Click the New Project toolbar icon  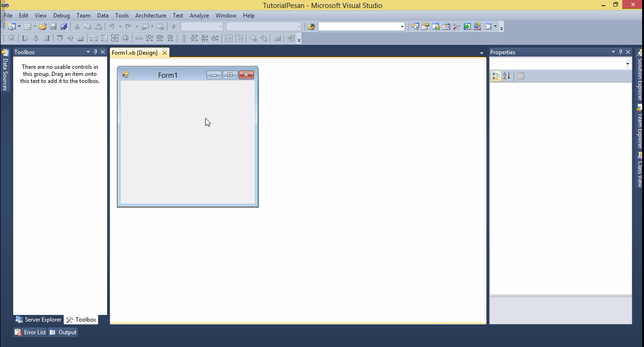click(x=11, y=26)
